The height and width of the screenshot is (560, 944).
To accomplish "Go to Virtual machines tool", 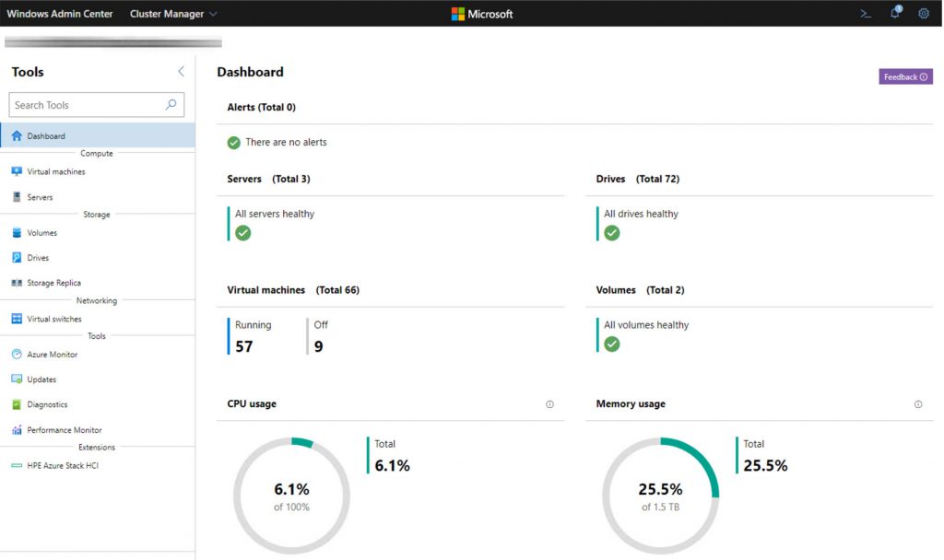I will point(98,171).
